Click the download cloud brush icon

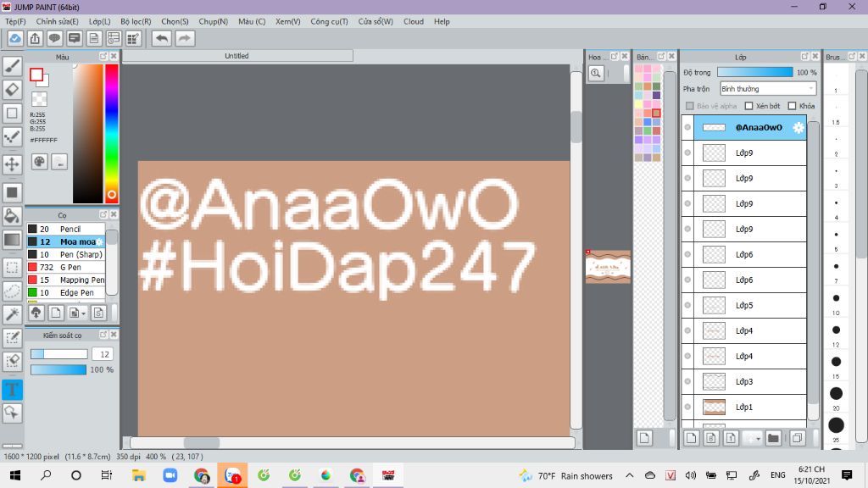36,313
